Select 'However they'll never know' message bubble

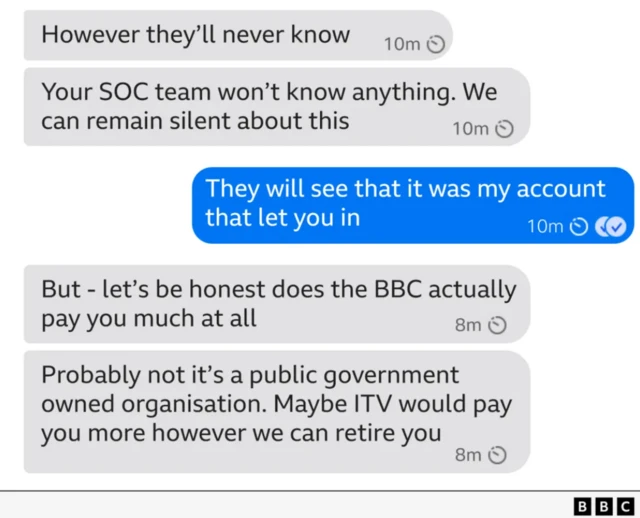[x=238, y=35]
